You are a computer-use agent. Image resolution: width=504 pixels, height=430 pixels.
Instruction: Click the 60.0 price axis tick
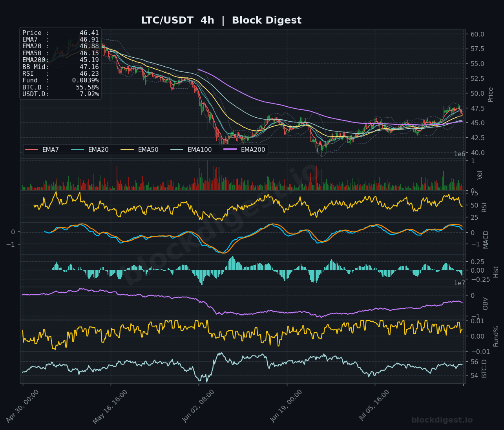point(477,34)
